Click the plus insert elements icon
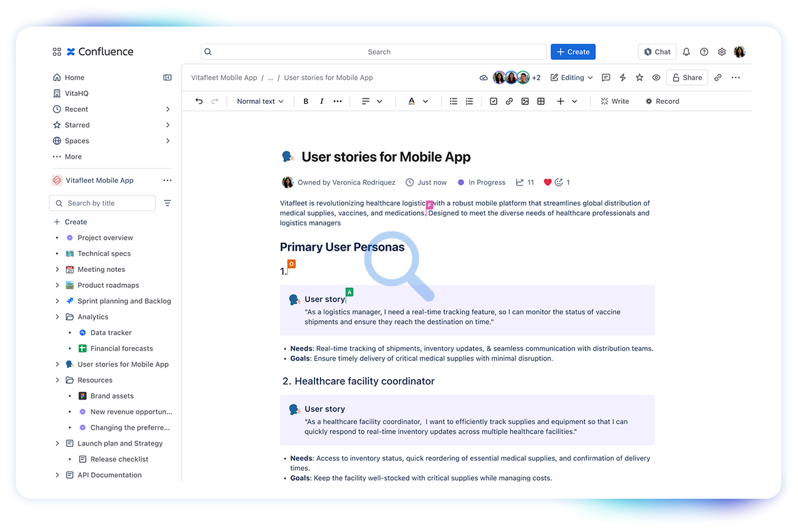The height and width of the screenshot is (532, 798). pyautogui.click(x=561, y=102)
